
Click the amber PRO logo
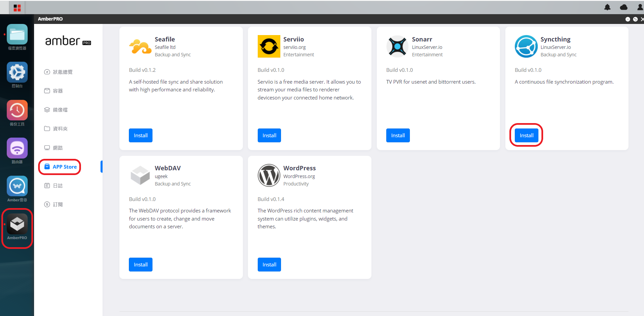pyautogui.click(x=68, y=41)
